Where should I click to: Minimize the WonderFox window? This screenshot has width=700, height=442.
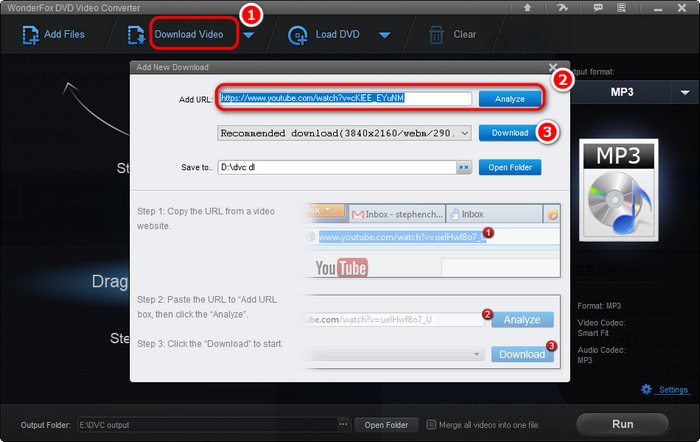tap(658, 8)
